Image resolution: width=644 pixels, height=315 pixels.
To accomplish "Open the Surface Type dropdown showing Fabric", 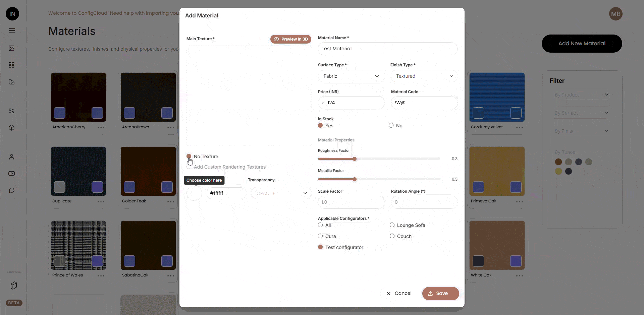I will [351, 76].
